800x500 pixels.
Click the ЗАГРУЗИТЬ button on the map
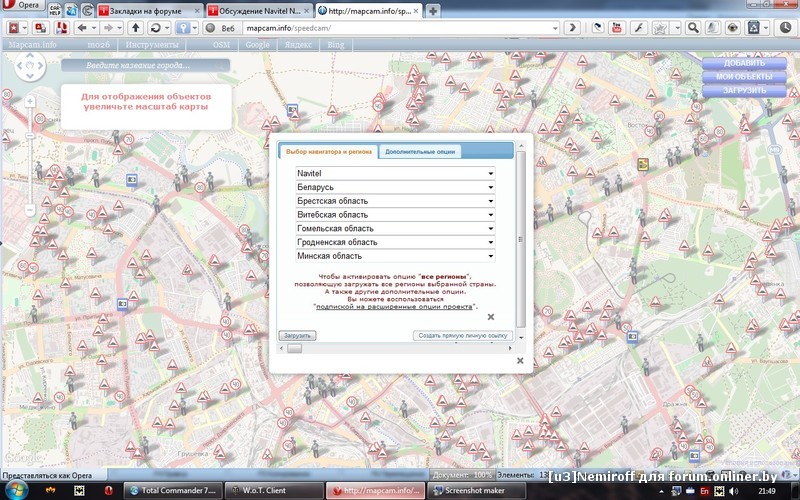[x=744, y=91]
